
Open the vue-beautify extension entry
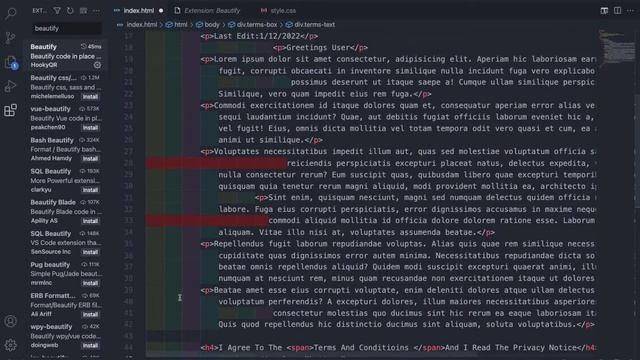pos(65,118)
